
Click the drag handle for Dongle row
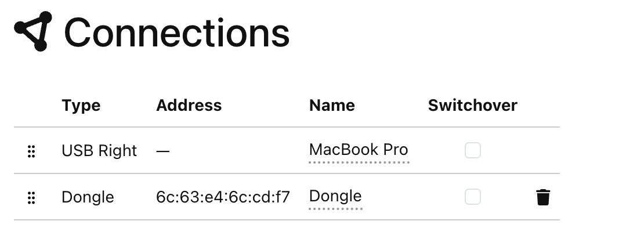click(x=31, y=198)
